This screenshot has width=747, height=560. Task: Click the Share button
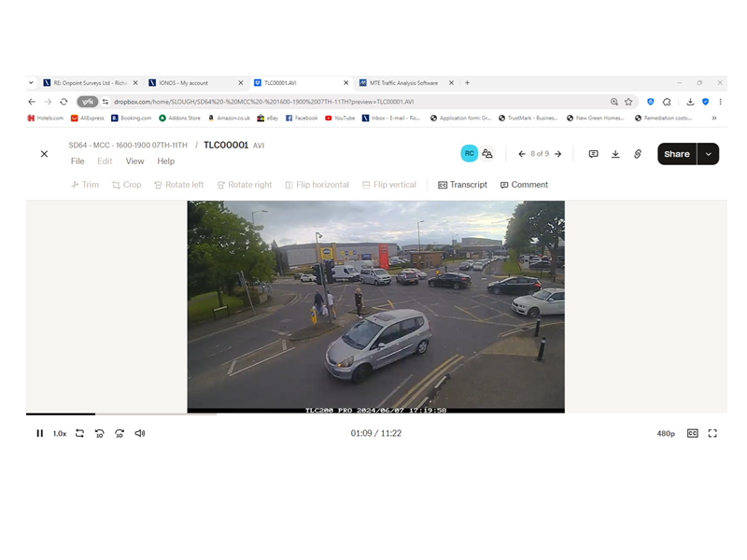(677, 154)
